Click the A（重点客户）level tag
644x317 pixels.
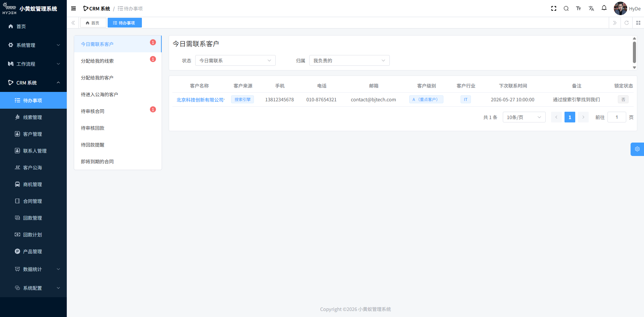426,99
